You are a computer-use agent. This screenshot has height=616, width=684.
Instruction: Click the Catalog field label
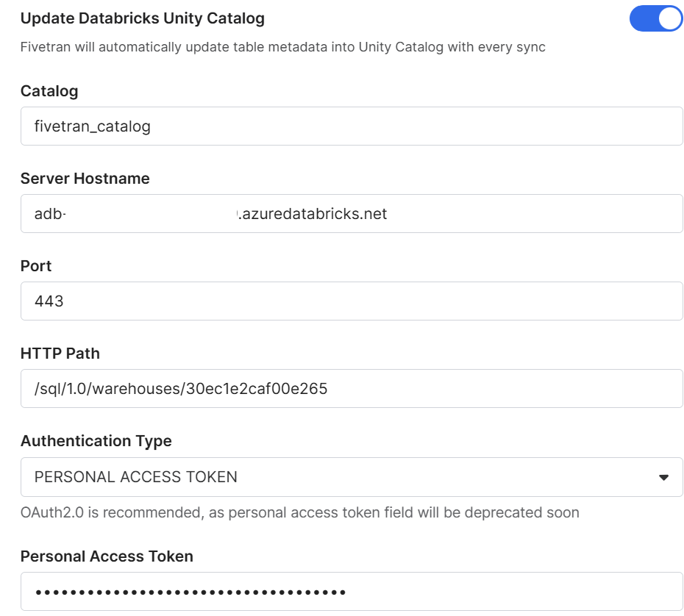coord(49,91)
